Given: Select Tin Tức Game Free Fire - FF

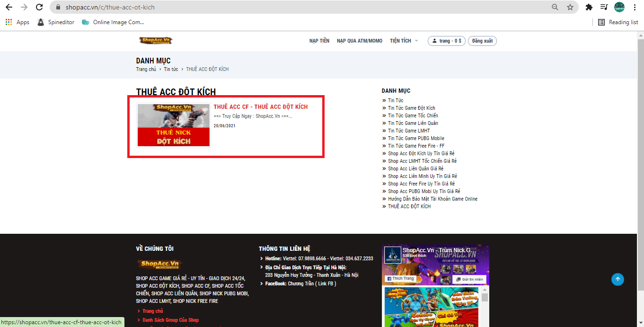Looking at the screenshot, I should [416, 146].
